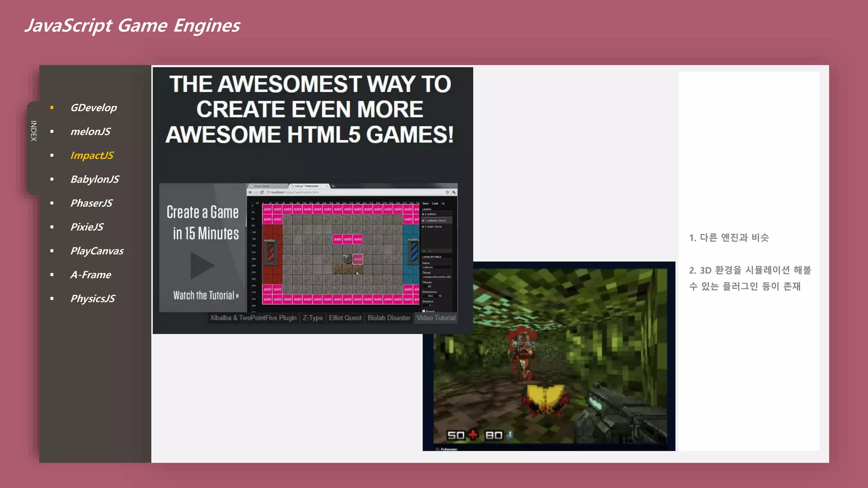Click the JavaScript Game Engines title
The image size is (868, 488).
click(x=132, y=25)
